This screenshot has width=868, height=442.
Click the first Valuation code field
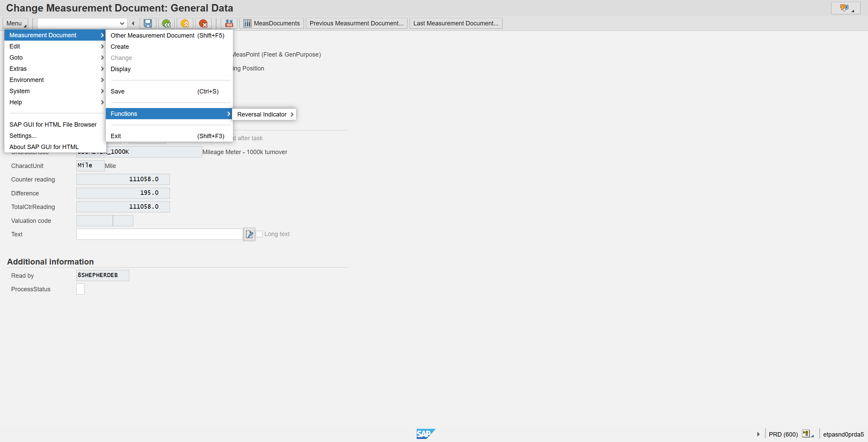(94, 220)
